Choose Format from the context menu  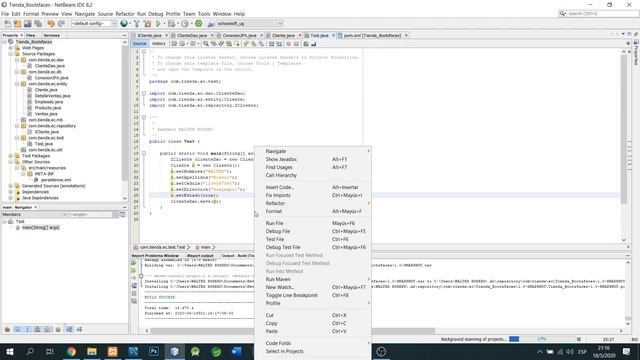(x=313, y=211)
